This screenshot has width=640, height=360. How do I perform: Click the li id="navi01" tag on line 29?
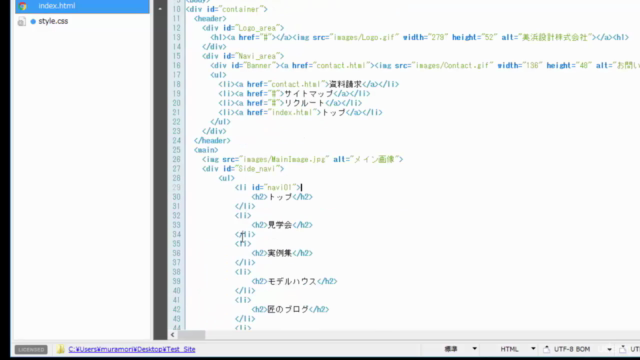coord(268,187)
